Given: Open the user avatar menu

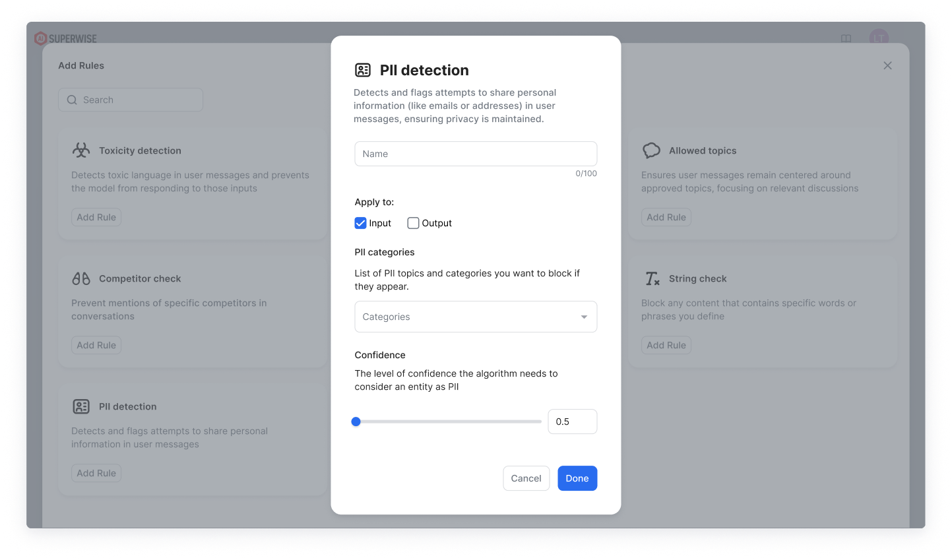Looking at the screenshot, I should pos(879,38).
